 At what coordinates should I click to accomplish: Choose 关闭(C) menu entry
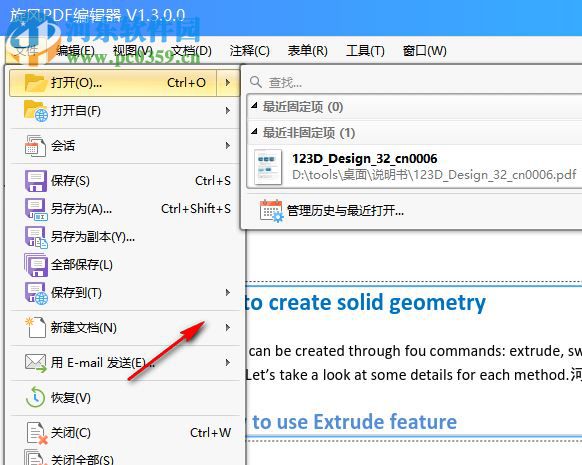[124, 433]
